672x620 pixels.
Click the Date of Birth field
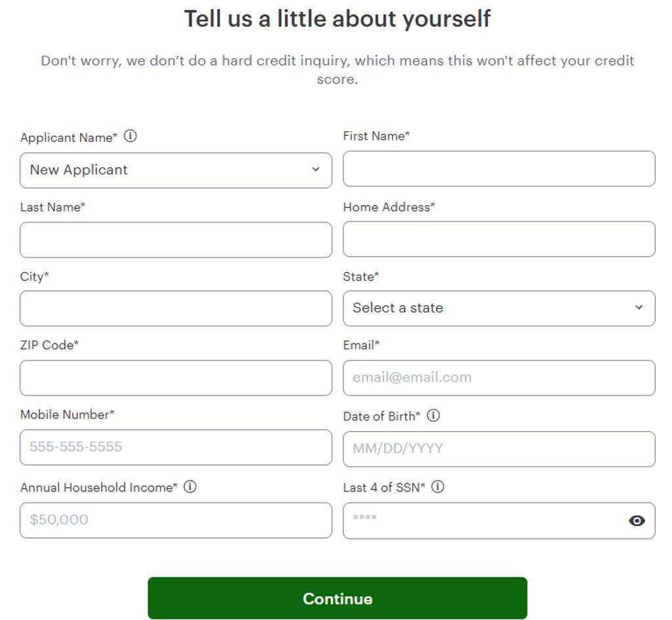click(x=498, y=449)
